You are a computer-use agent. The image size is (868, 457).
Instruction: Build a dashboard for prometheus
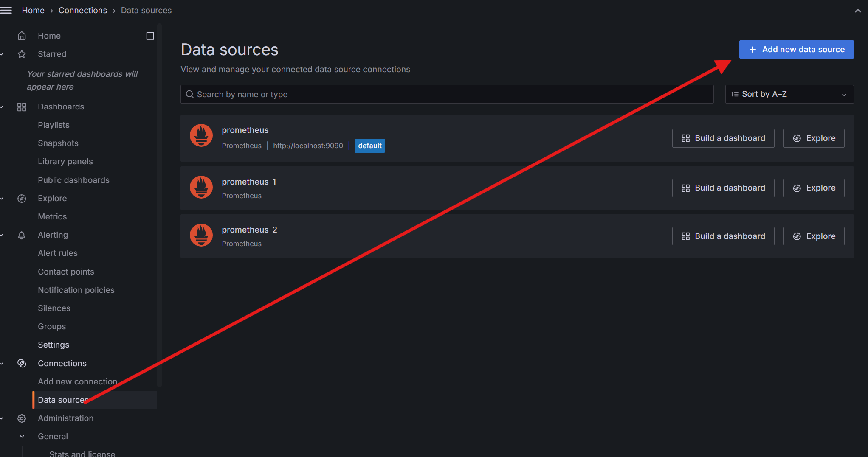pyautogui.click(x=723, y=138)
